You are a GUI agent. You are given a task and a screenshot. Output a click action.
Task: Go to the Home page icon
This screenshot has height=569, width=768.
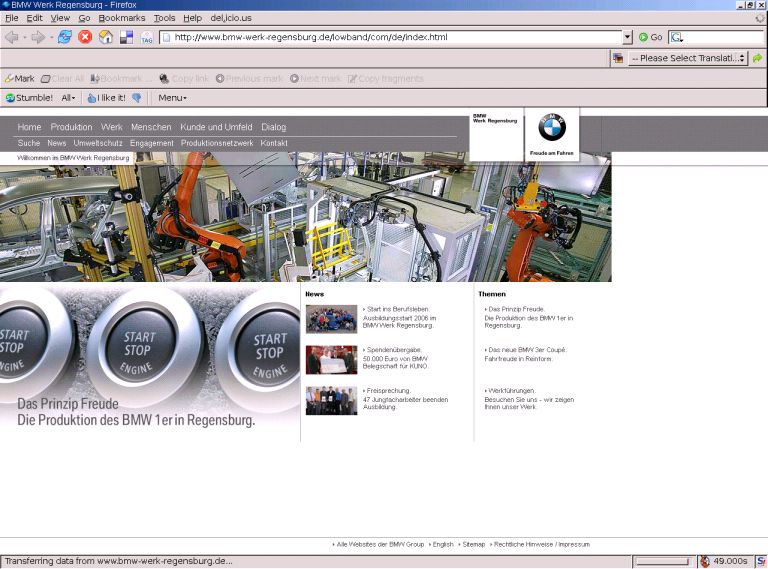106,37
